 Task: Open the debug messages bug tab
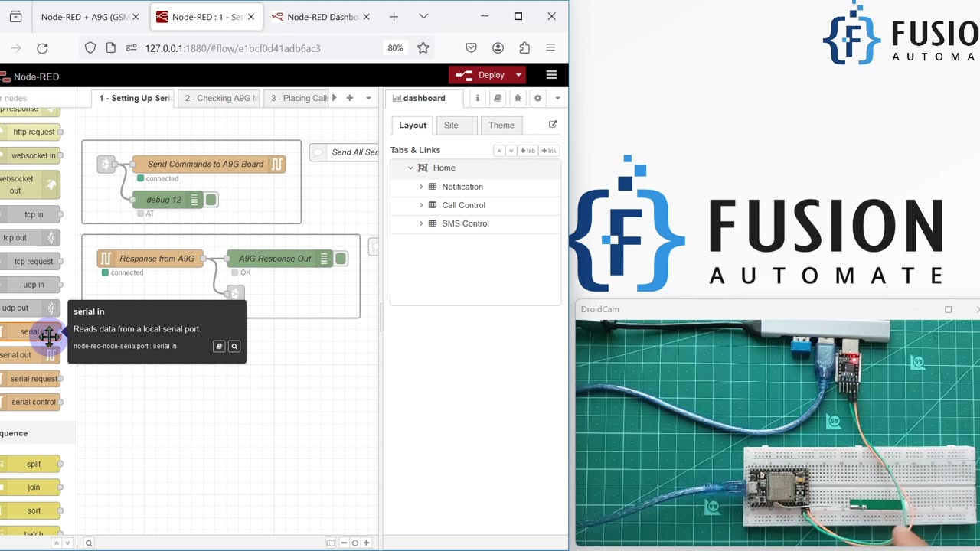point(518,98)
